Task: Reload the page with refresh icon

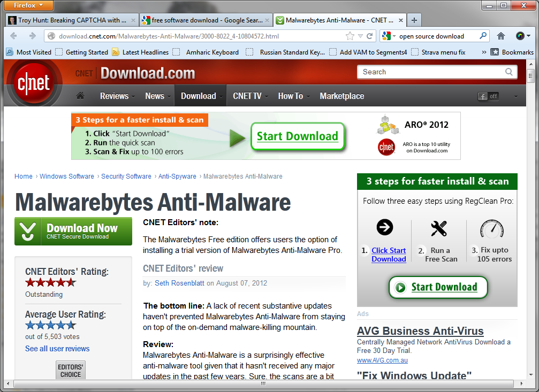Action: coord(370,36)
